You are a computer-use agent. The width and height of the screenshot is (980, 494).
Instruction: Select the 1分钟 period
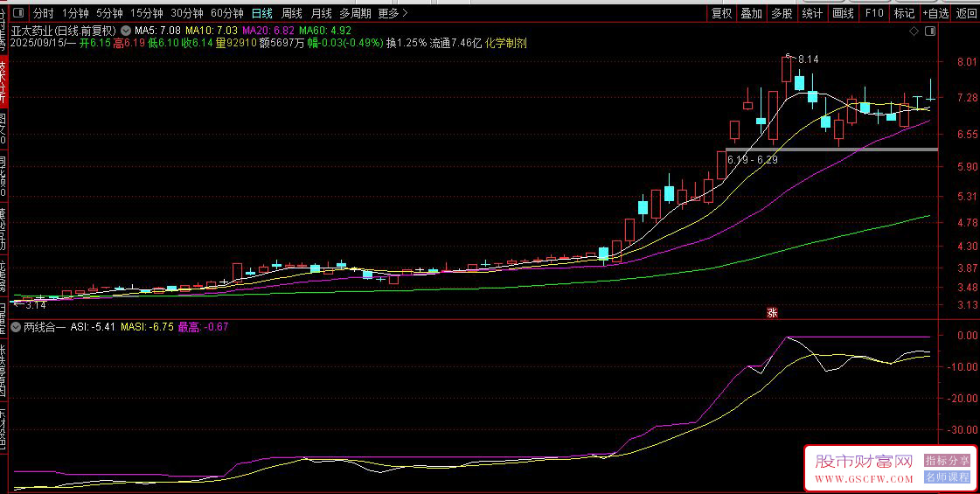pyautogui.click(x=75, y=12)
